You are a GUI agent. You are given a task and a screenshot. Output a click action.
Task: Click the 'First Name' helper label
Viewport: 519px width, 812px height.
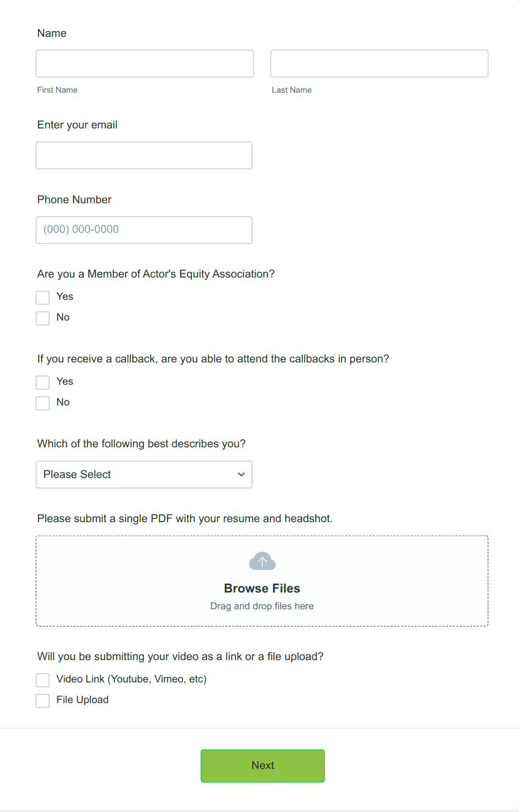point(57,89)
